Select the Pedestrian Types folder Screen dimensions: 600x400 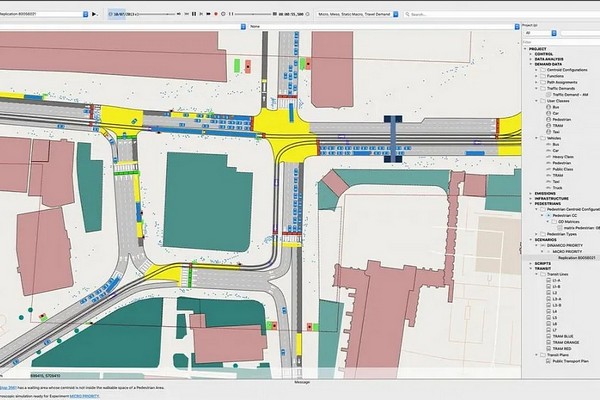558,234
